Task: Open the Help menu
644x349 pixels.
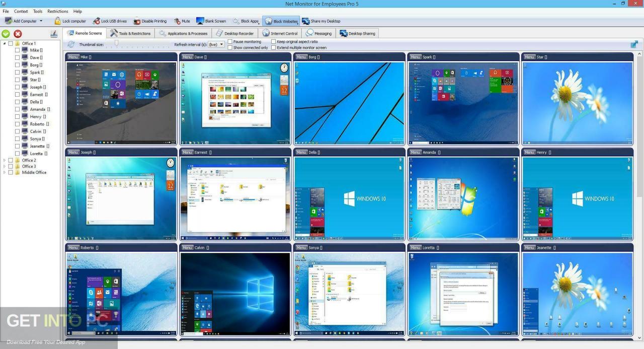Action: (x=77, y=11)
